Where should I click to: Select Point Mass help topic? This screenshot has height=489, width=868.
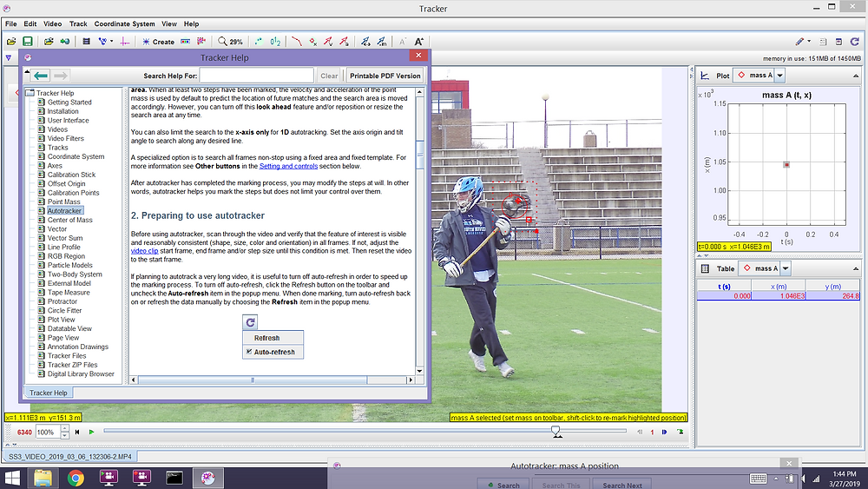pos(63,202)
